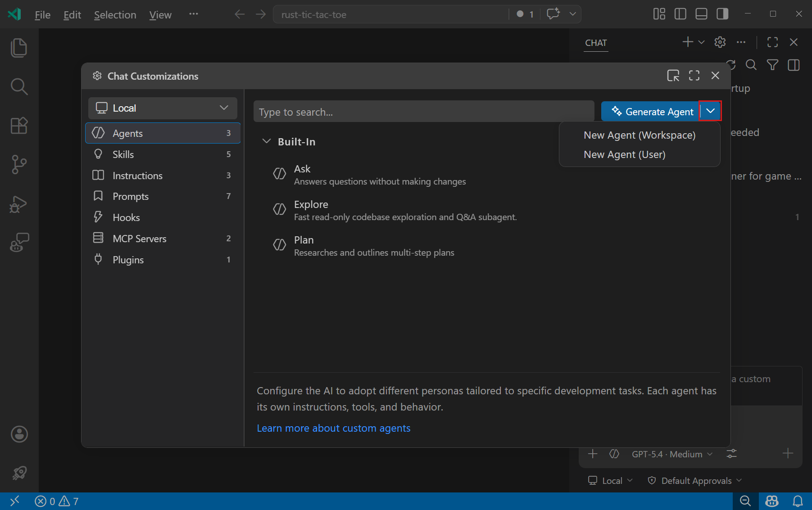Image resolution: width=812 pixels, height=510 pixels.
Task: Select New Agent (Workspace) menu entry
Action: (639, 135)
